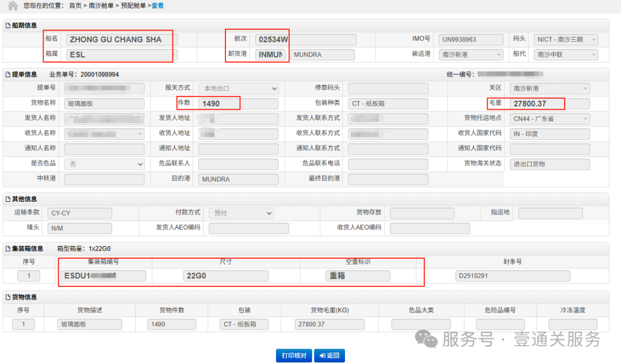Open the 码头 dropdown showing NICT - 南沙三期
This screenshot has height=364, width=621.
[566, 40]
